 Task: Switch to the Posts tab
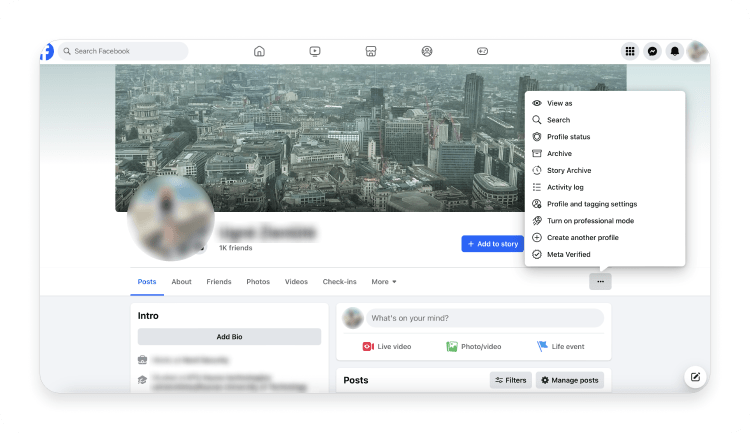point(147,282)
